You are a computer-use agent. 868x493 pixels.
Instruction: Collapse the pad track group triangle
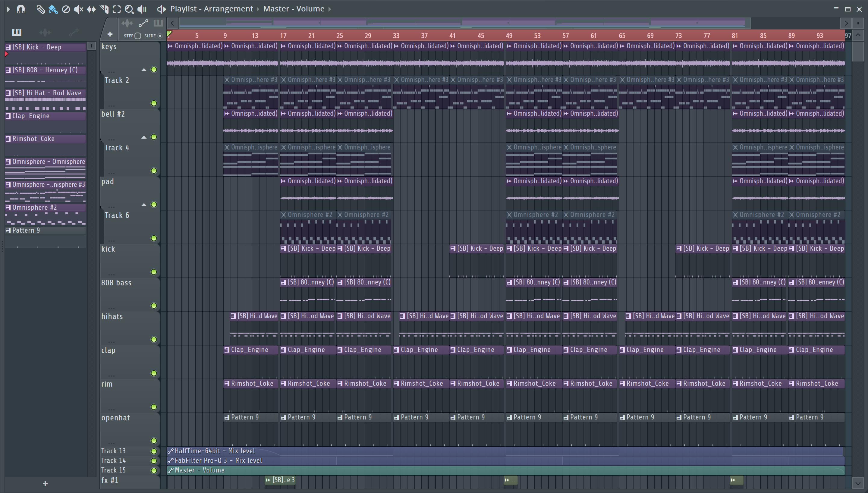[144, 205]
